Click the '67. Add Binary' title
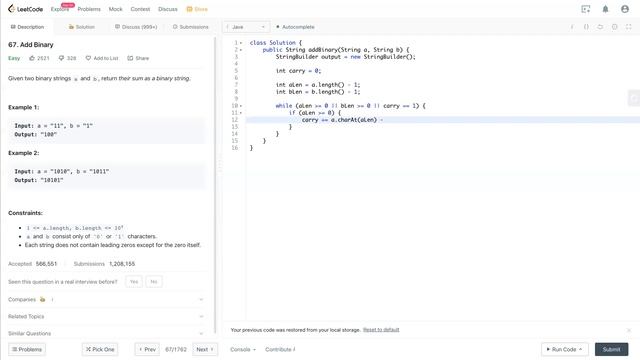 31,44
